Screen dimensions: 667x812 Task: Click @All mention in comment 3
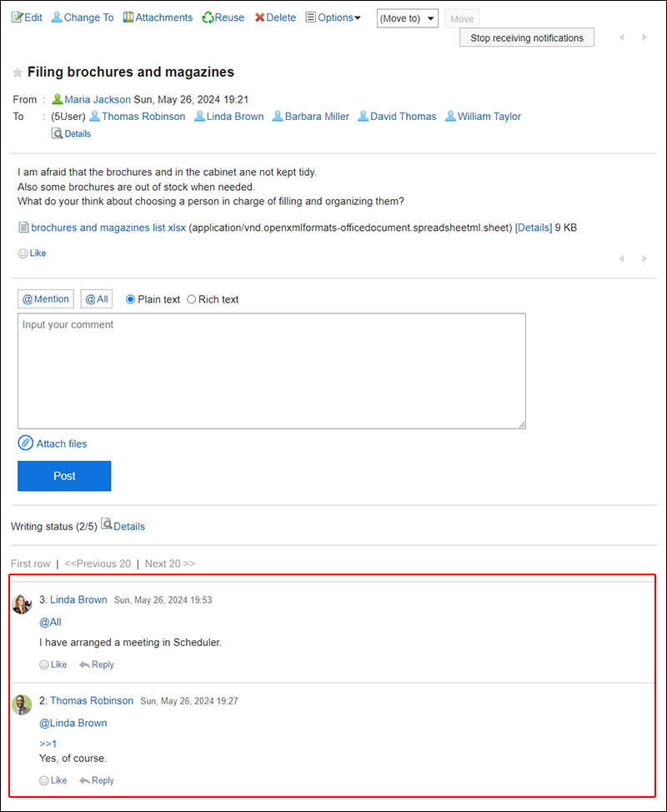(x=50, y=622)
